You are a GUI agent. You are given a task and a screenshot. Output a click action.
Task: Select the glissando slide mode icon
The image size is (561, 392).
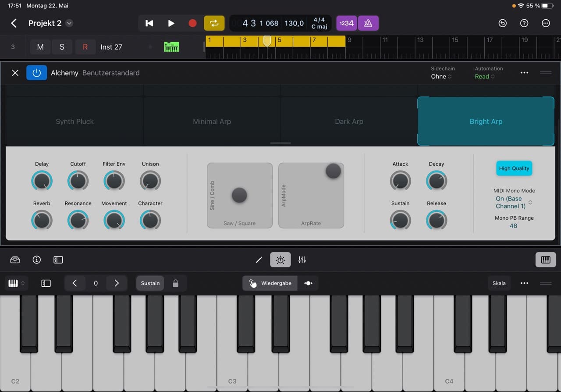[x=308, y=283]
